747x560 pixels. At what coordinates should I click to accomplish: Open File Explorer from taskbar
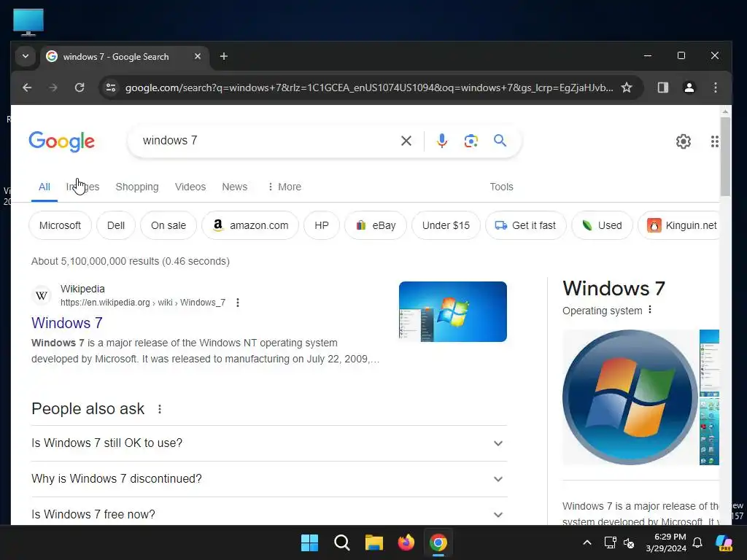(x=374, y=542)
